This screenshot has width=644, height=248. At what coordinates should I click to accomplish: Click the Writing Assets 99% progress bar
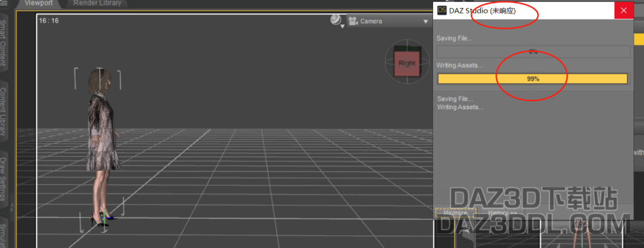[533, 78]
